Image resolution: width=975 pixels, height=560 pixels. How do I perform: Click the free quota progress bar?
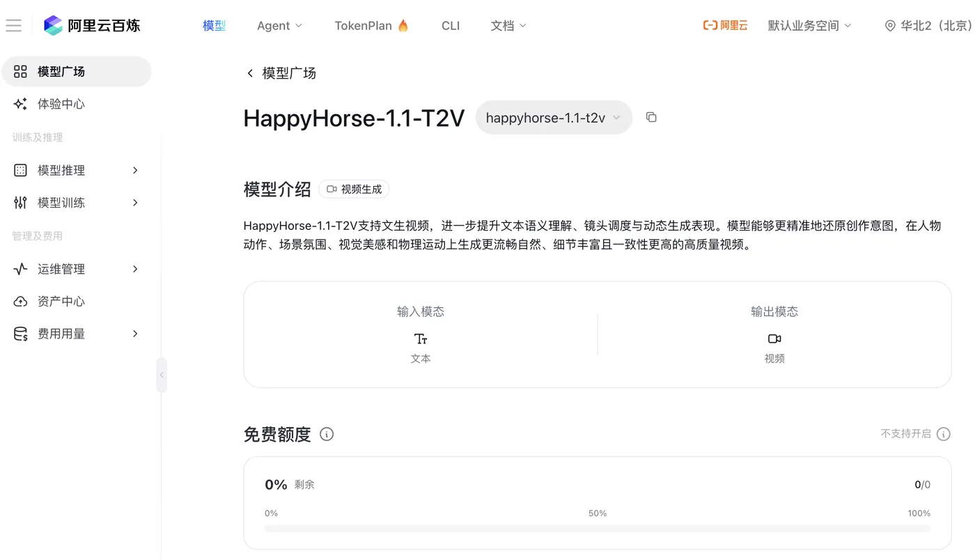point(598,529)
